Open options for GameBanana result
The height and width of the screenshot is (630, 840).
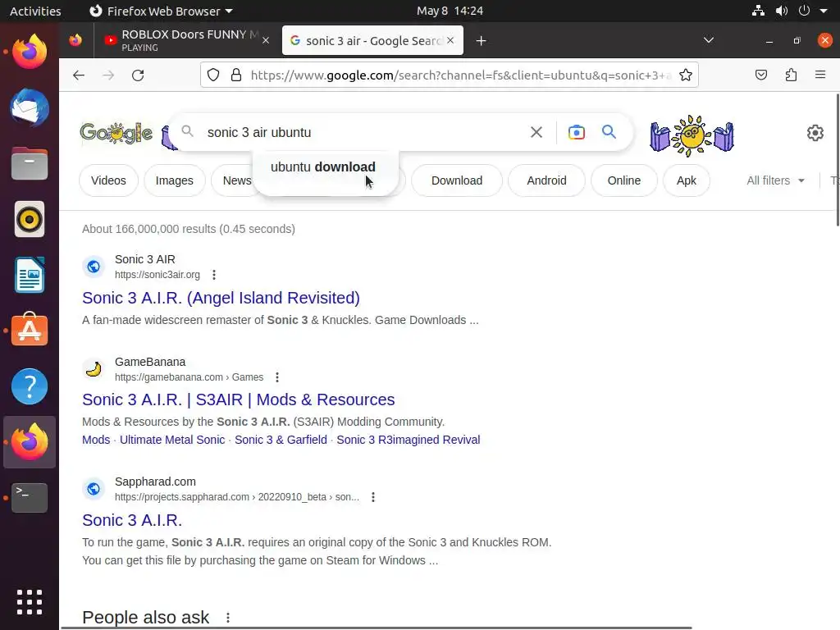277,377
